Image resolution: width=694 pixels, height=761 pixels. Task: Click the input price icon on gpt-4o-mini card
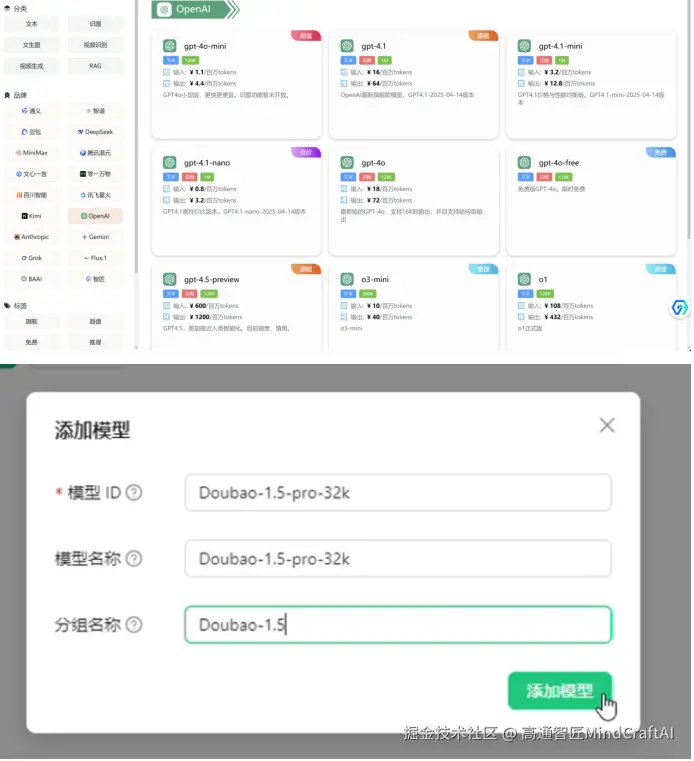pyautogui.click(x=166, y=72)
